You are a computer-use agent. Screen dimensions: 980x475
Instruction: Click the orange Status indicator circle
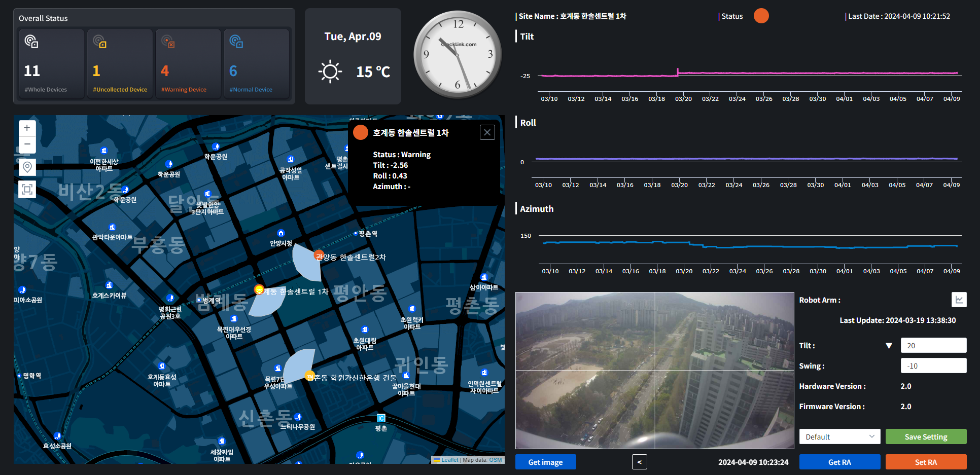(761, 16)
